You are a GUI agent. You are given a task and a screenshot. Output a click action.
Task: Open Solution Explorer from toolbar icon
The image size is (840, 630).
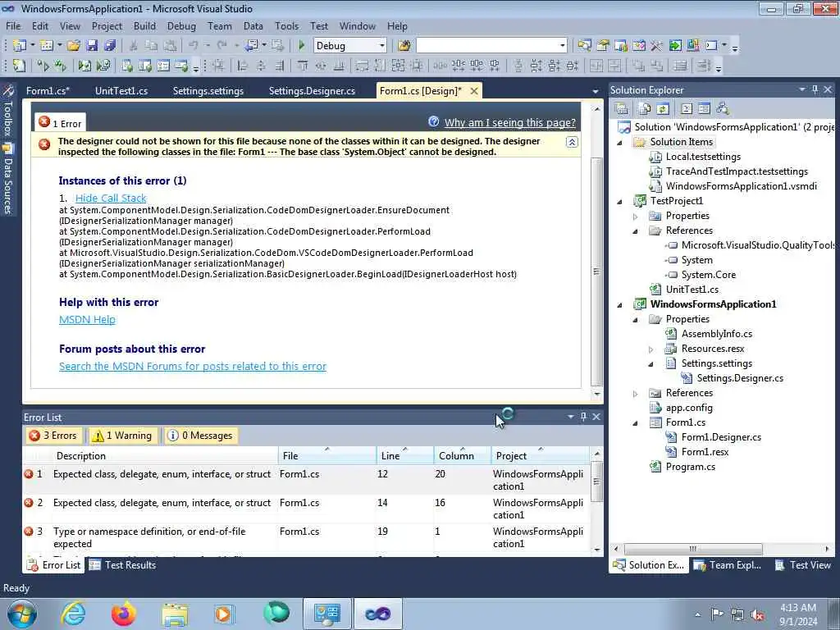pos(584,46)
